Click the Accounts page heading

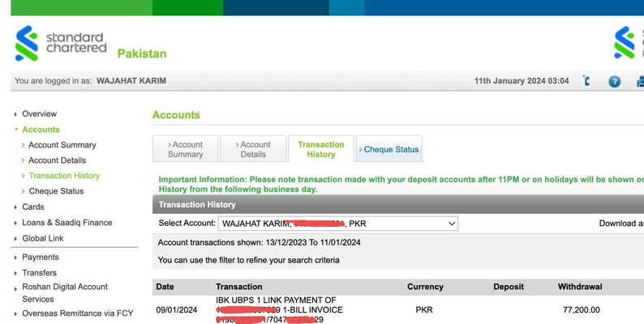(x=176, y=115)
